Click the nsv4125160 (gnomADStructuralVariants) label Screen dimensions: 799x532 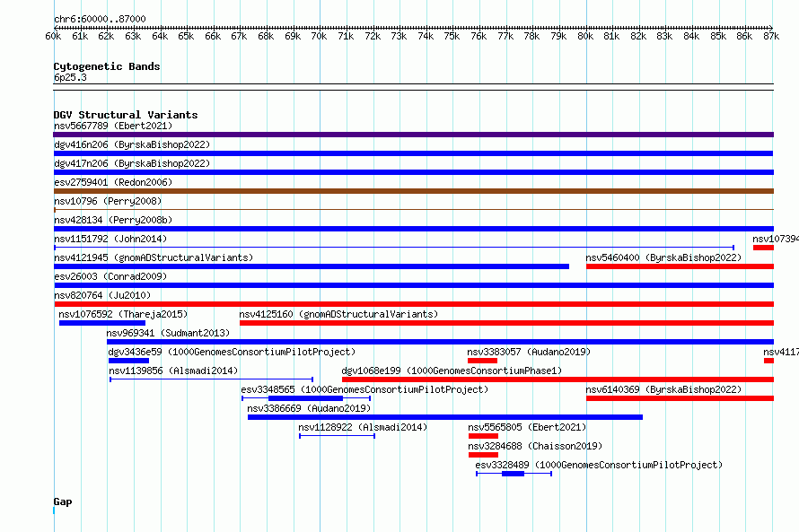[338, 314]
